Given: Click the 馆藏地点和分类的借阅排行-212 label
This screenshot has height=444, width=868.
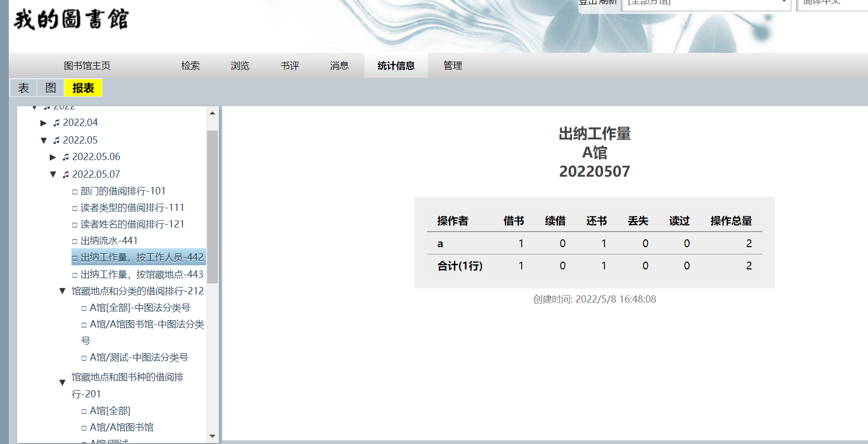Looking at the screenshot, I should click(138, 291).
